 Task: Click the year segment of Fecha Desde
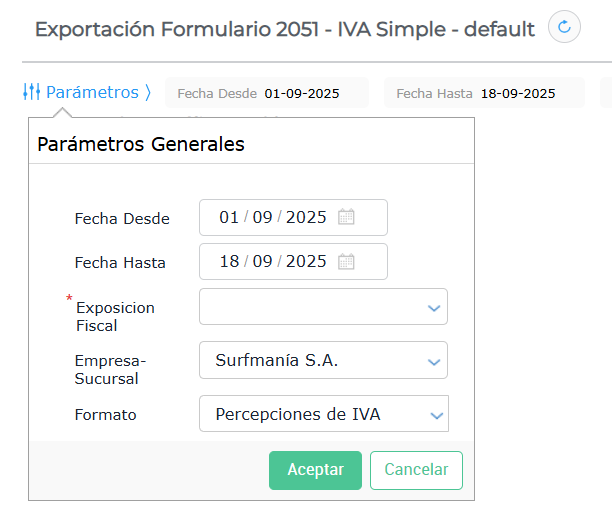point(306,217)
